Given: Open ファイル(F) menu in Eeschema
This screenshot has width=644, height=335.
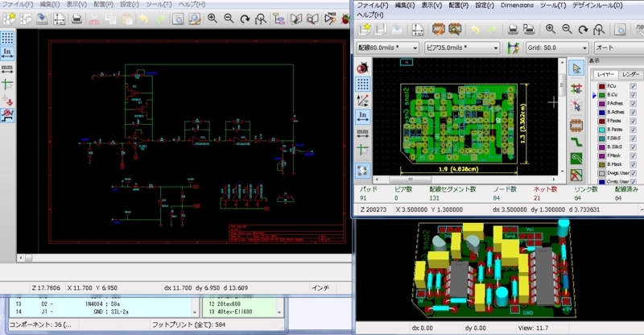Looking at the screenshot, I should click(17, 5).
